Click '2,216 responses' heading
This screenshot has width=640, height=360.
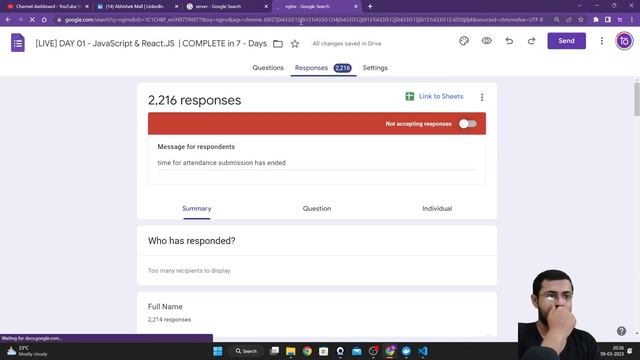point(194,100)
